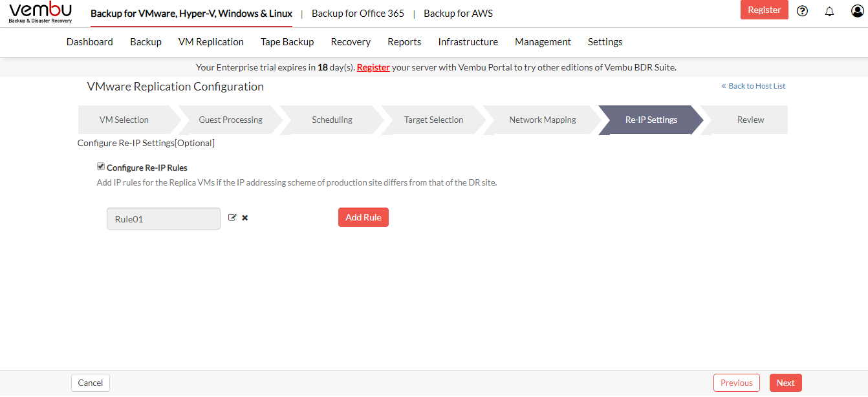Image resolution: width=868 pixels, height=397 pixels.
Task: Open the user account profile icon
Action: pyautogui.click(x=858, y=11)
